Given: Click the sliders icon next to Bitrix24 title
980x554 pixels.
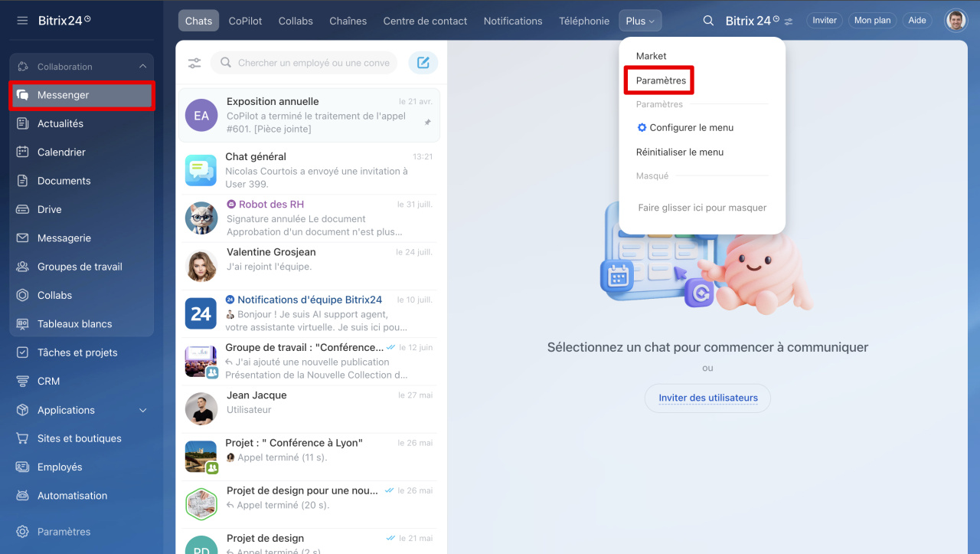Looking at the screenshot, I should tap(789, 21).
